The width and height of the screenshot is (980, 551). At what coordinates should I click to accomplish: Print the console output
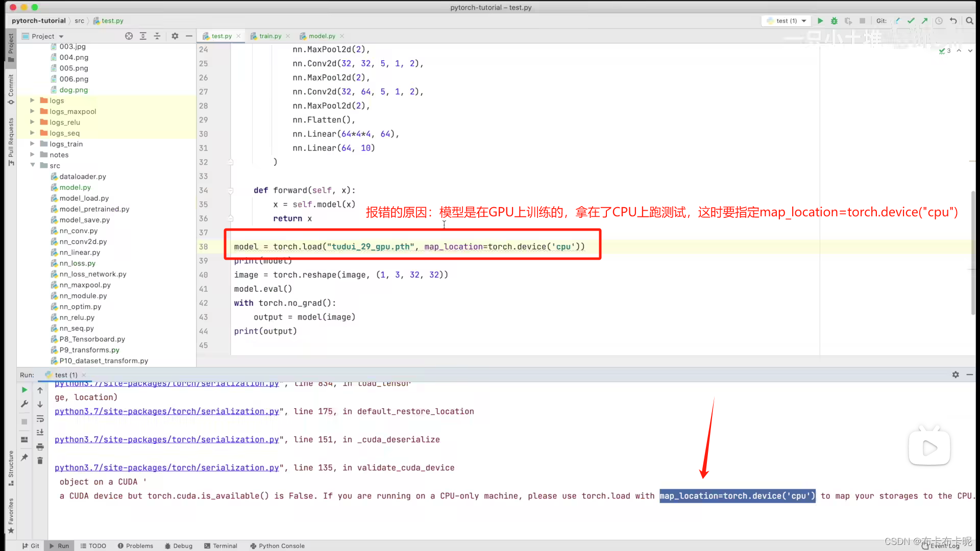[40, 446]
